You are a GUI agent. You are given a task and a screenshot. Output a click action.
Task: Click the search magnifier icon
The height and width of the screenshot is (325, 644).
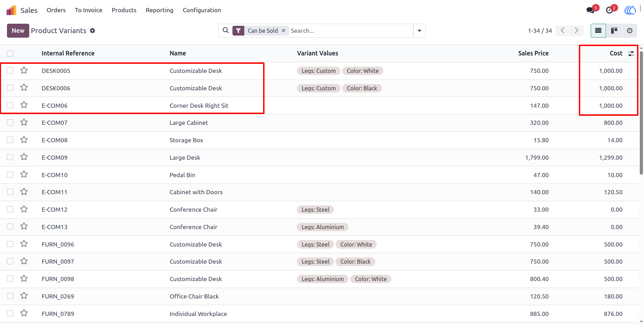226,31
